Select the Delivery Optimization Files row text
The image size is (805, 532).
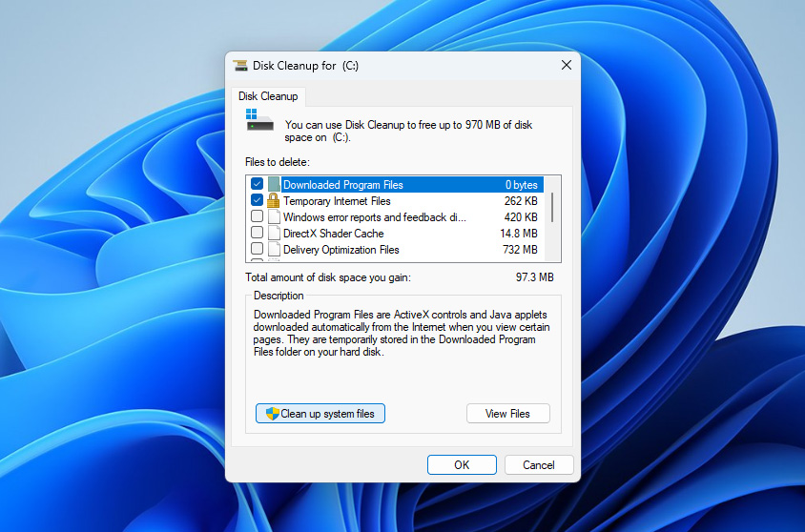(341, 250)
